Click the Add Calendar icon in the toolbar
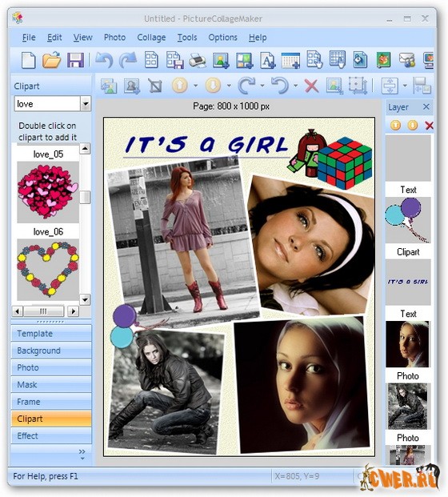 291,60
